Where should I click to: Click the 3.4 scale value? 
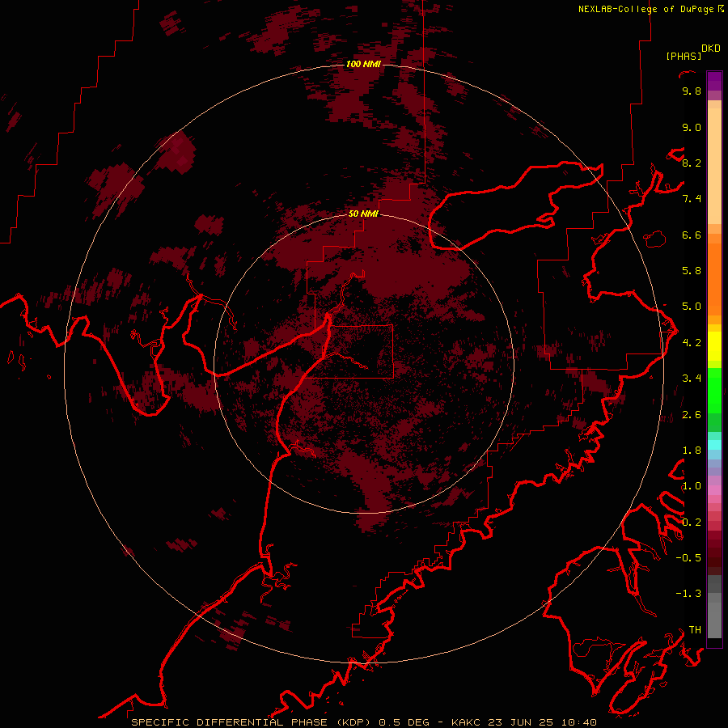click(692, 379)
